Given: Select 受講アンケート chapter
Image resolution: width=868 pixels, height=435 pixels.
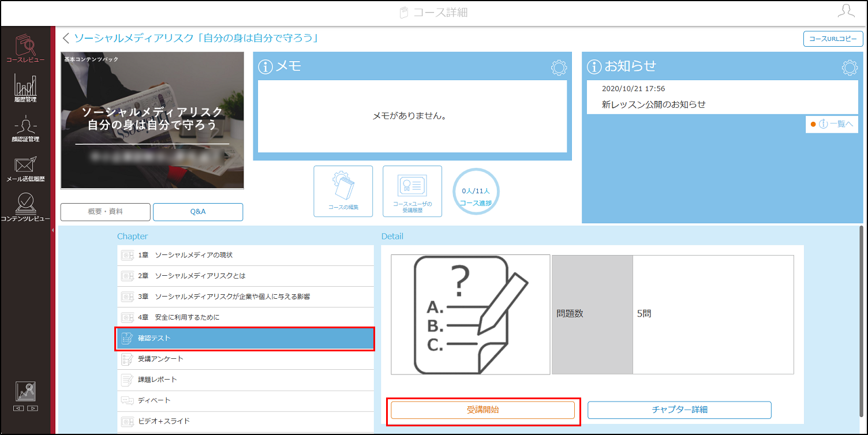Looking at the screenshot, I should (x=245, y=359).
